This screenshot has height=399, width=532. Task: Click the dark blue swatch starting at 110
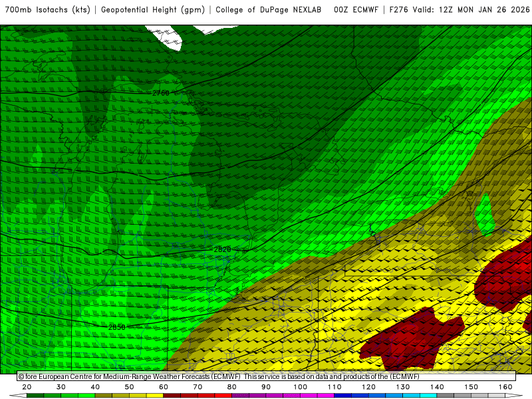[x=342, y=396]
